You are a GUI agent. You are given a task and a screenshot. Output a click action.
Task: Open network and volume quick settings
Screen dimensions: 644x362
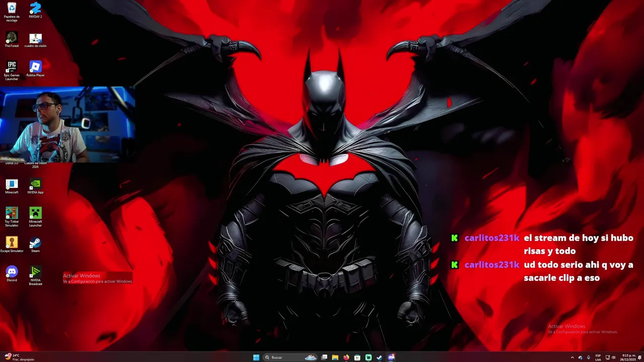tap(610, 357)
